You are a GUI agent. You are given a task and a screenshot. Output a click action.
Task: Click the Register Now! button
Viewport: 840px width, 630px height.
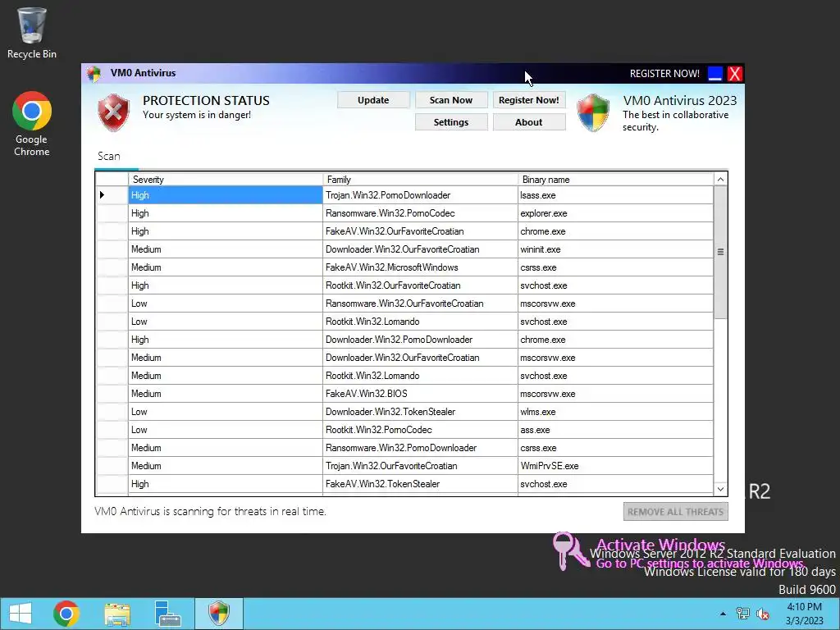click(x=529, y=100)
